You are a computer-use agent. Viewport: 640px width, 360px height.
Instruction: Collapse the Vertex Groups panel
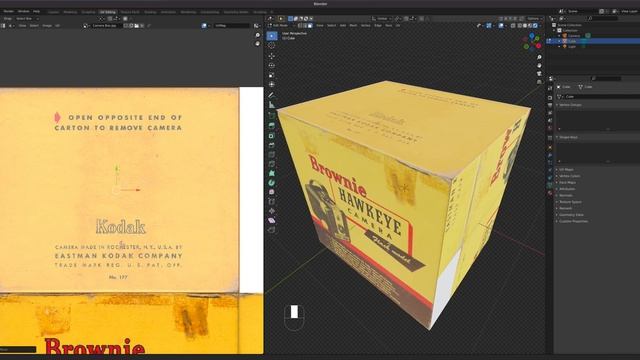[x=571, y=105]
